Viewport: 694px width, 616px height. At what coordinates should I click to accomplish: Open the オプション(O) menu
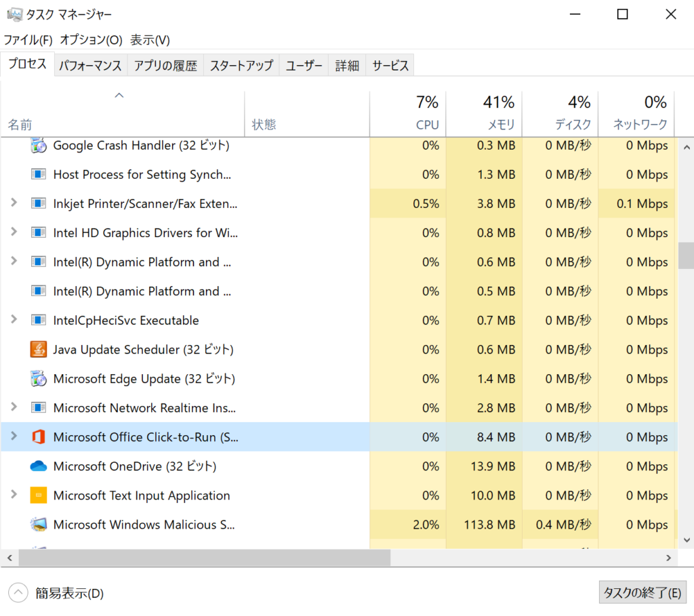point(91,40)
